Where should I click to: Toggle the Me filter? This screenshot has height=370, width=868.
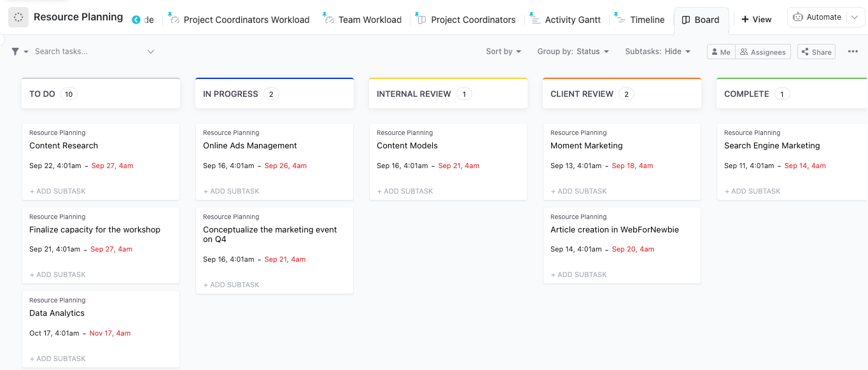[x=721, y=52]
